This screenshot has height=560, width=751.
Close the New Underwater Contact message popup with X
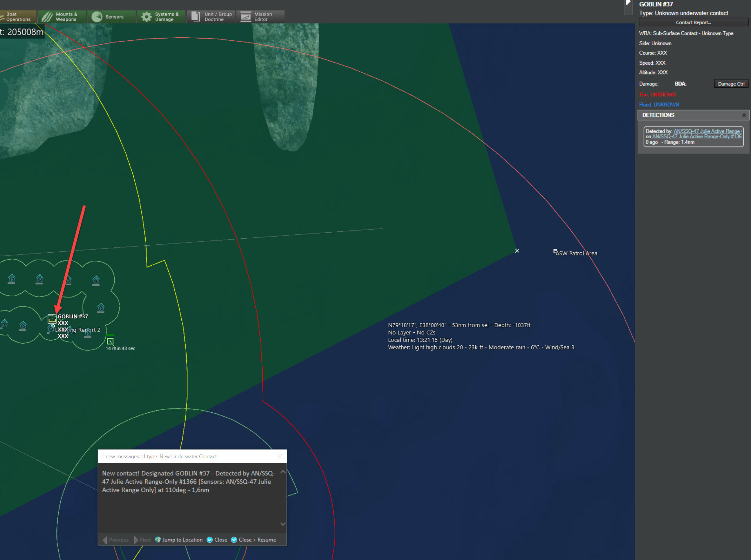(279, 456)
